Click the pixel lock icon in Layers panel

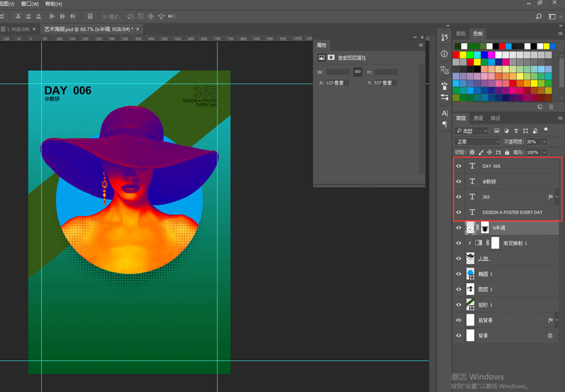click(x=481, y=152)
